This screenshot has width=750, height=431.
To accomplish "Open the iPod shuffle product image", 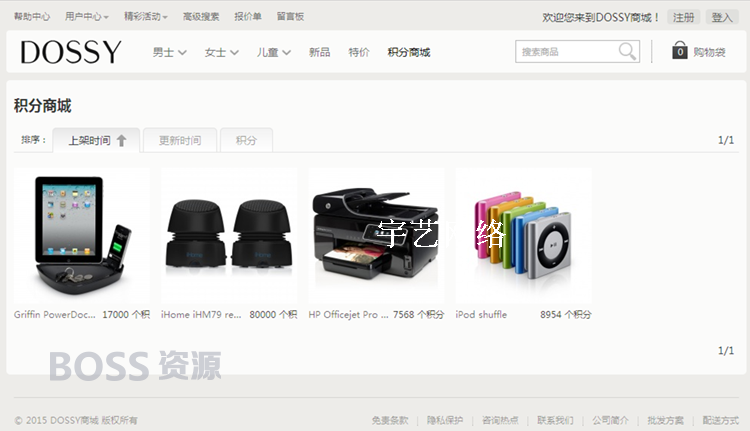I will [x=524, y=235].
